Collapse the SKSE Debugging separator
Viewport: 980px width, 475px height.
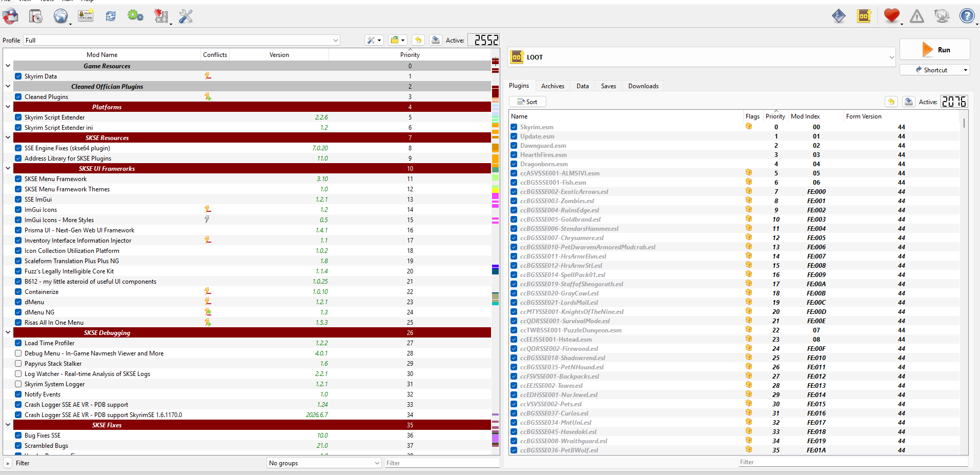click(x=8, y=332)
